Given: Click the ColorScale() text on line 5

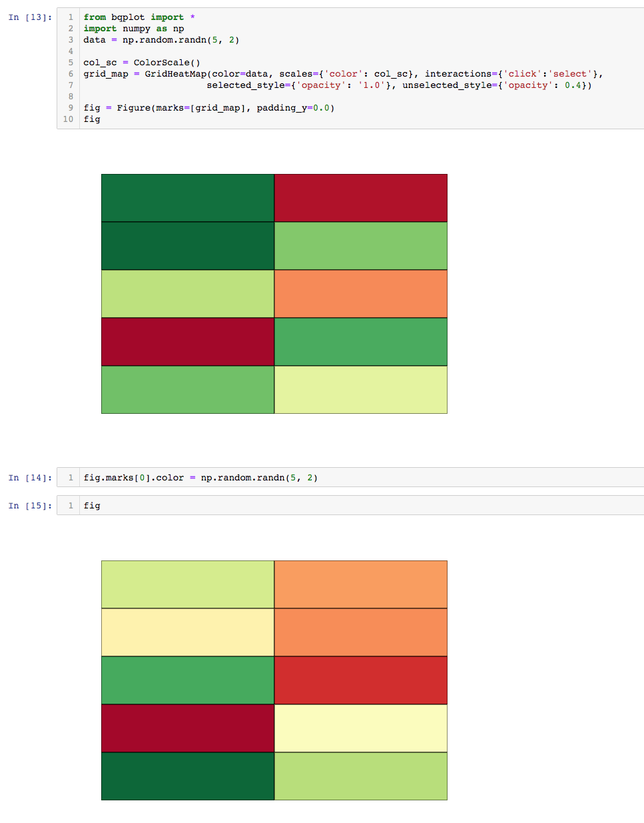Looking at the screenshot, I should pos(166,62).
